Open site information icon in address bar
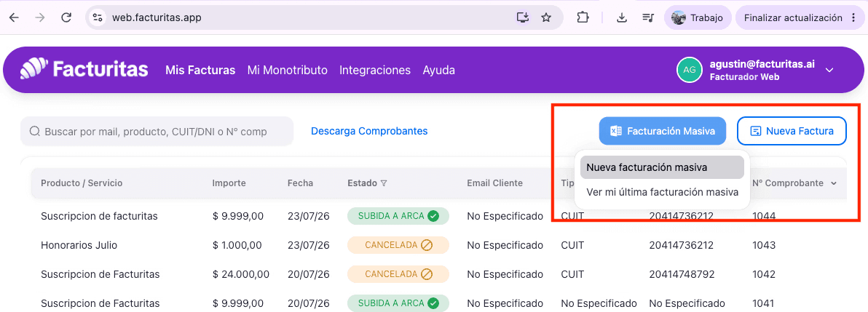The height and width of the screenshot is (312, 868). [98, 17]
